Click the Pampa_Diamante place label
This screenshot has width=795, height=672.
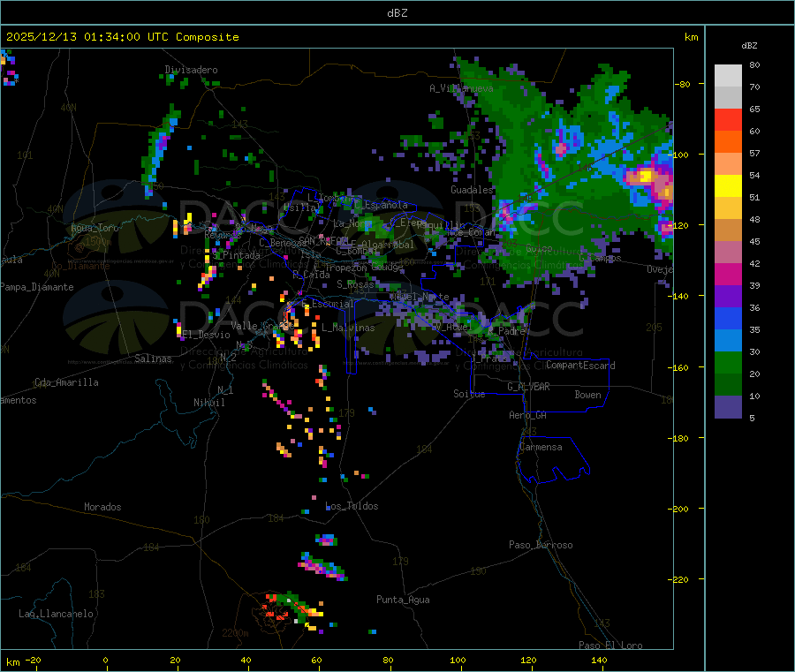point(37,287)
